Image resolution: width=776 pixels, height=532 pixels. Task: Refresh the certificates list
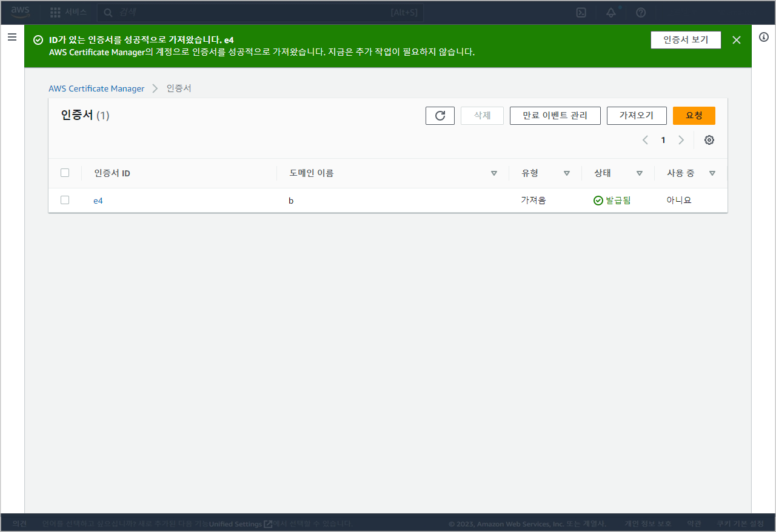click(440, 116)
